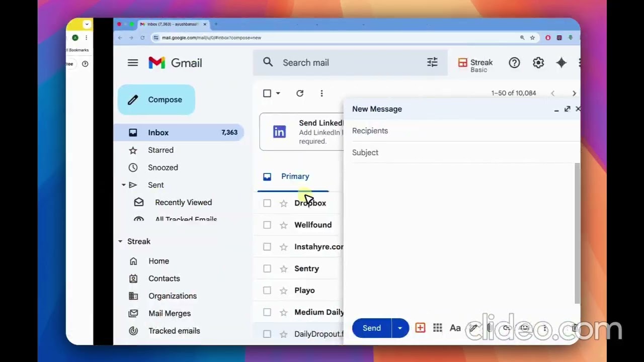Tick the DailyDropout email checkbox
644x362 pixels.
[267, 334]
